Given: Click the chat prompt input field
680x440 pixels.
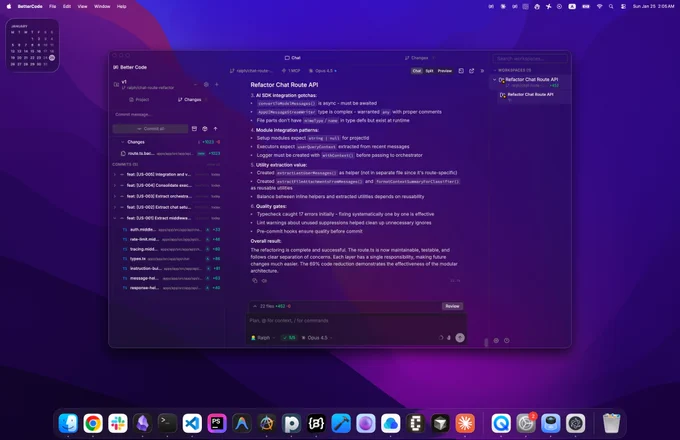Looking at the screenshot, I should tap(356, 321).
